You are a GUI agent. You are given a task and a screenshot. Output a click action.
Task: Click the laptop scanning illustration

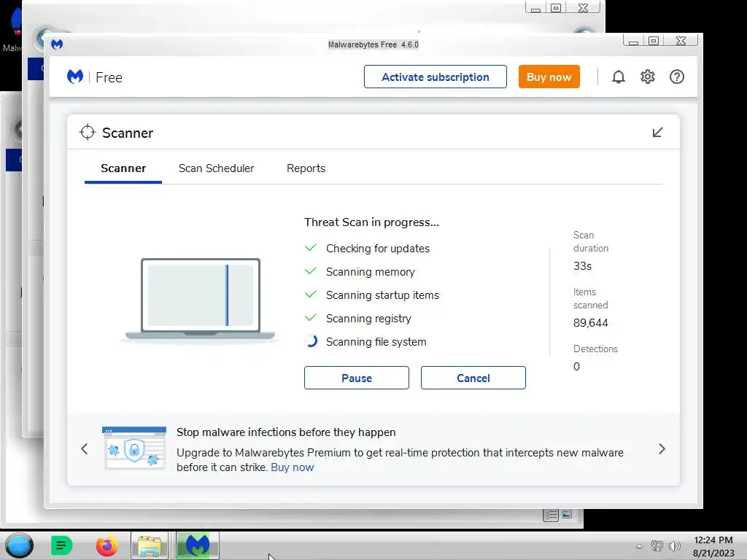[200, 300]
